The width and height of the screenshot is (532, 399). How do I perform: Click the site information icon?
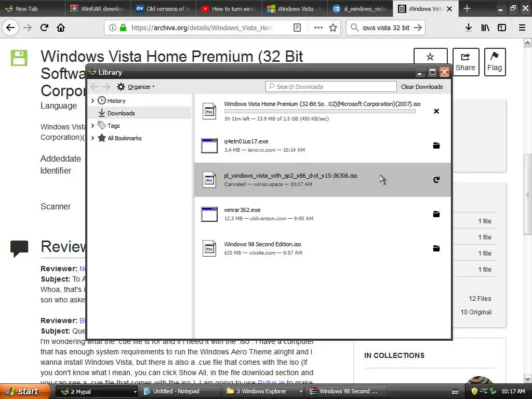(112, 28)
